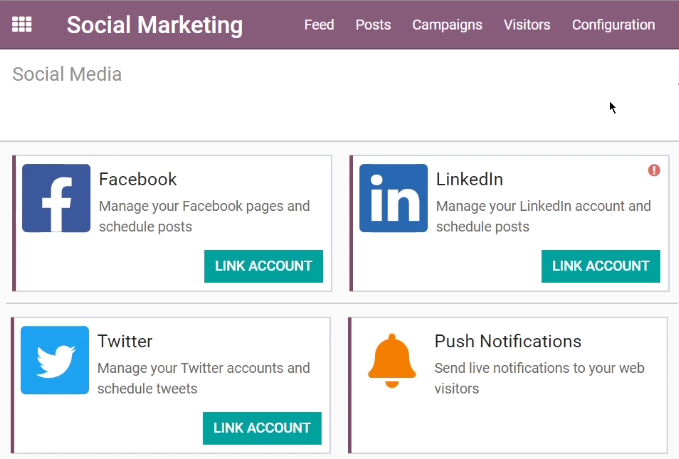Open the Feed menu

pyautogui.click(x=319, y=25)
